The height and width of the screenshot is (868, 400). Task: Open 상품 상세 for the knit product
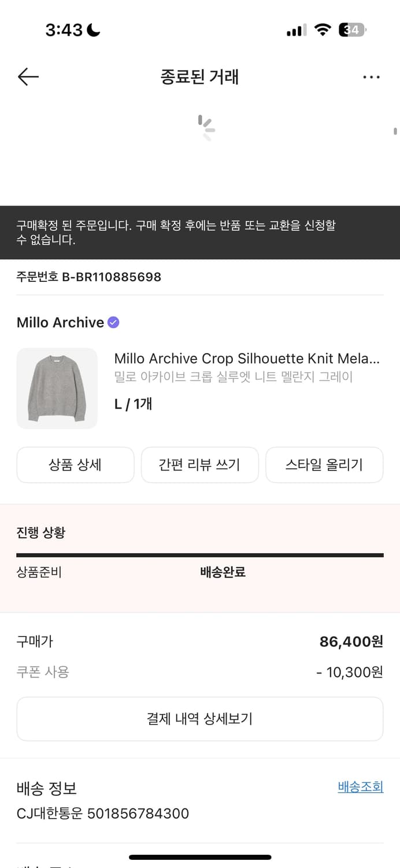point(75,465)
